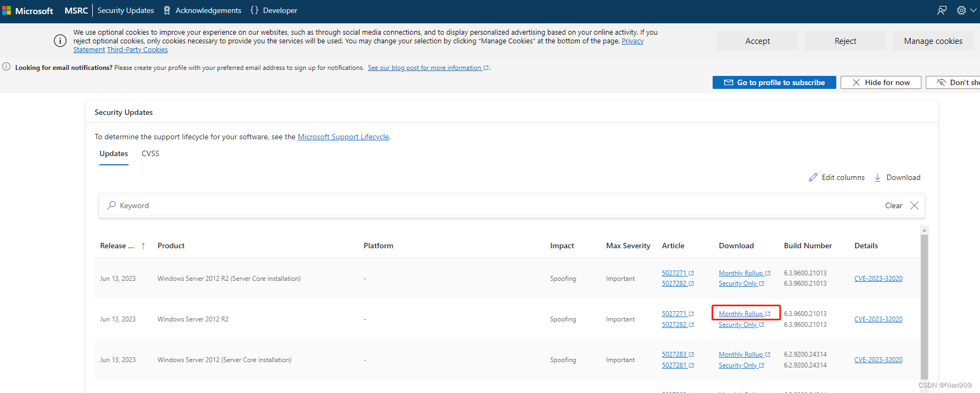Open Monthly Rollup for 2012 R2 Server Core row
This screenshot has height=393, width=980.
(744, 273)
